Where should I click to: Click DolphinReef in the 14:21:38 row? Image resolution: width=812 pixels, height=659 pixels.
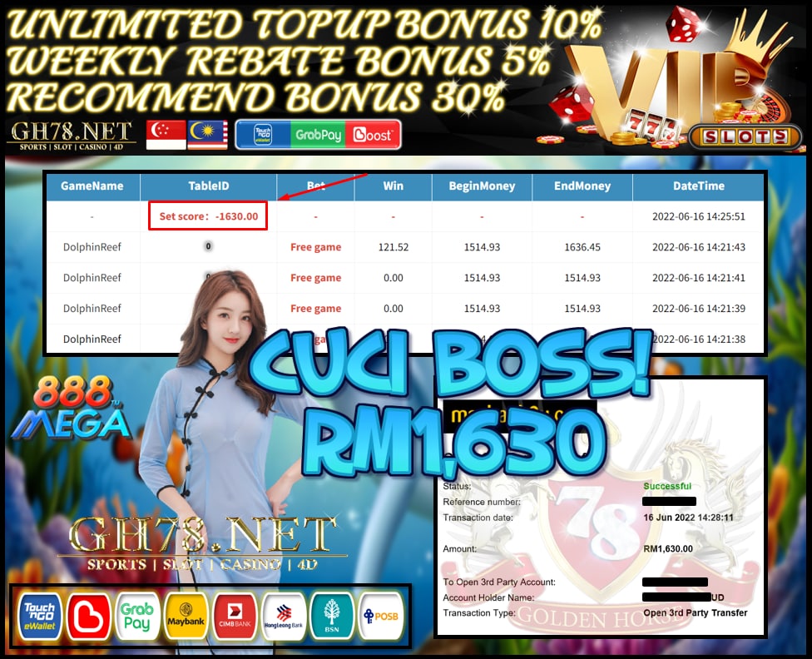point(92,339)
